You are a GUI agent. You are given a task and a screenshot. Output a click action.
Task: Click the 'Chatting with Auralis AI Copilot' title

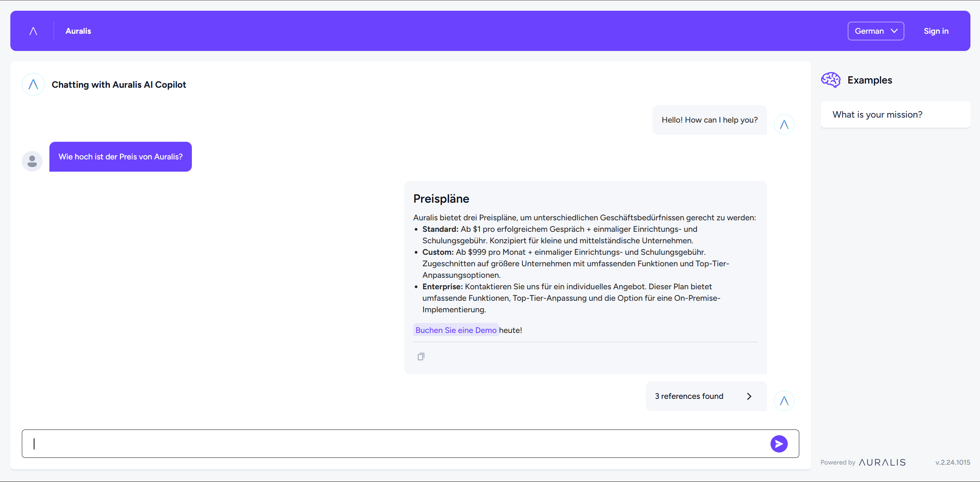(x=119, y=85)
